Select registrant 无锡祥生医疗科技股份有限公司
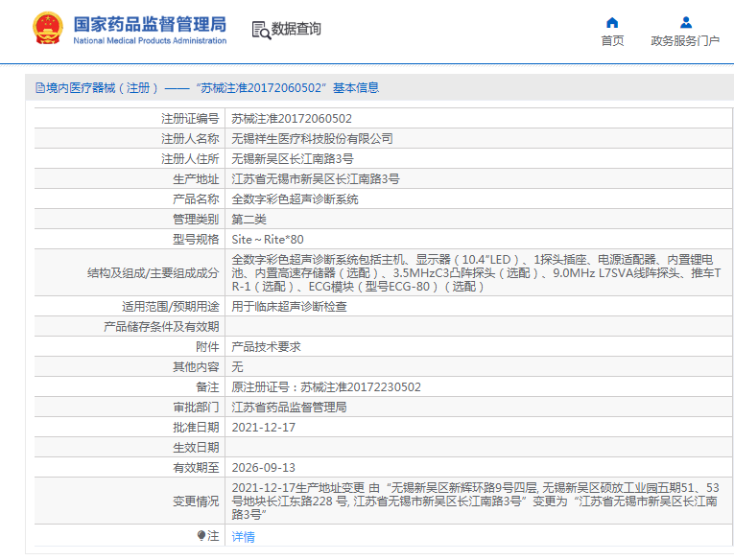 tap(312, 139)
